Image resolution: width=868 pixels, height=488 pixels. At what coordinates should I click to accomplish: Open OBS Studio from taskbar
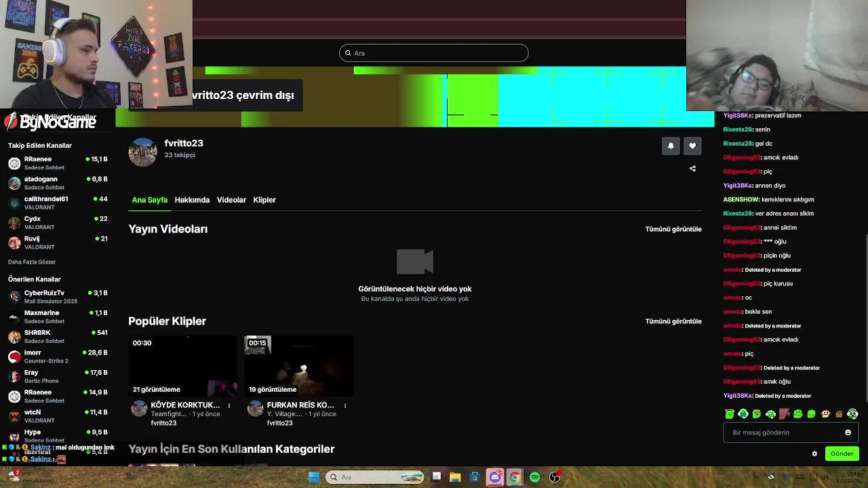pyautogui.click(x=555, y=477)
